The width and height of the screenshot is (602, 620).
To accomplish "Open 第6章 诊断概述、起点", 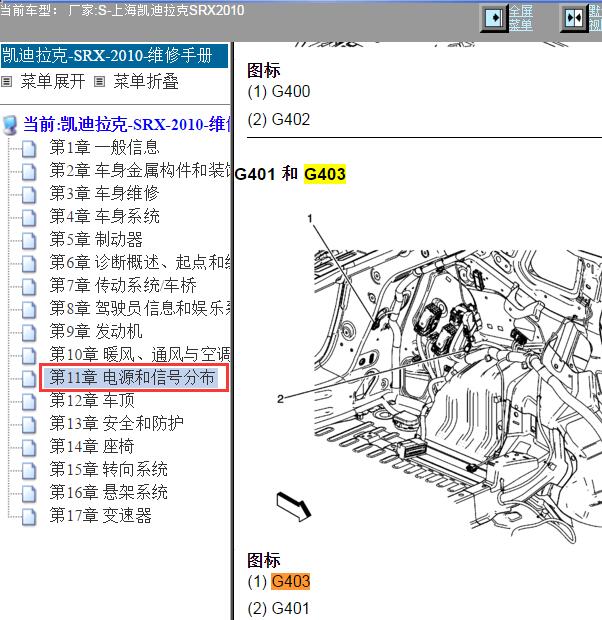I will [140, 262].
